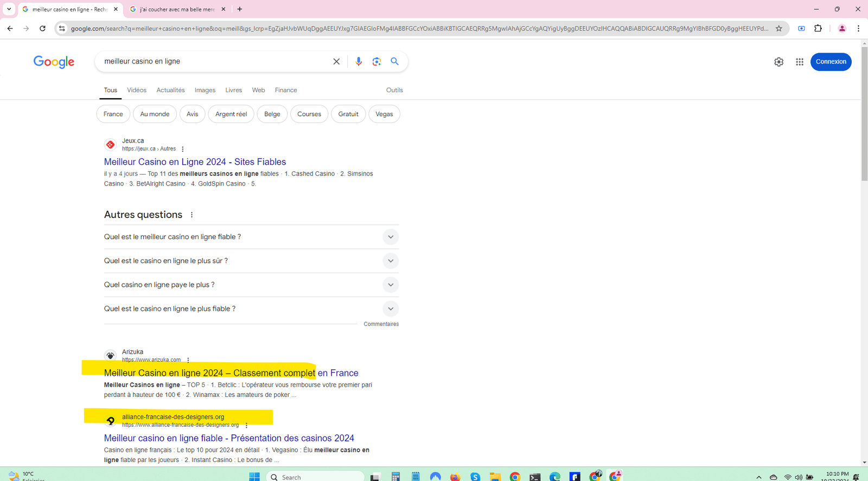This screenshot has height=481, width=868.
Task: Show hidden system tray icons
Action: pos(758,477)
